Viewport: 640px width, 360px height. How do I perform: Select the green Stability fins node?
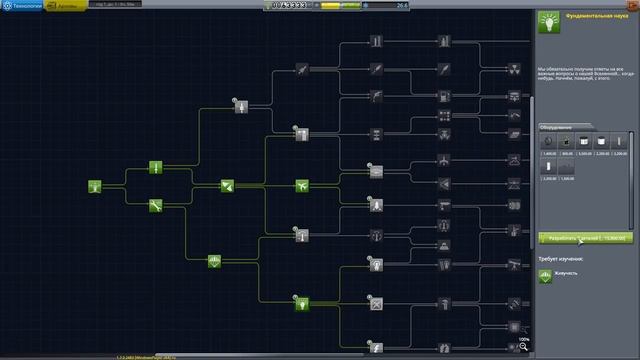point(227,186)
